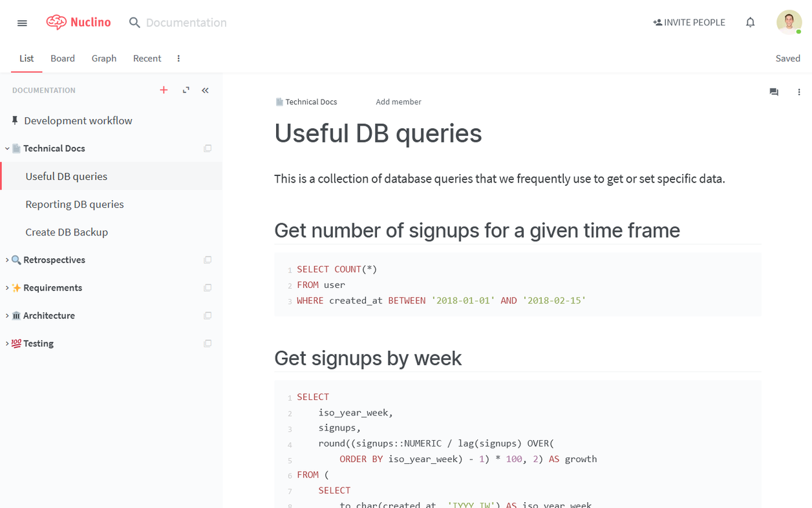
Task: Open the Graph view
Action: 104,58
